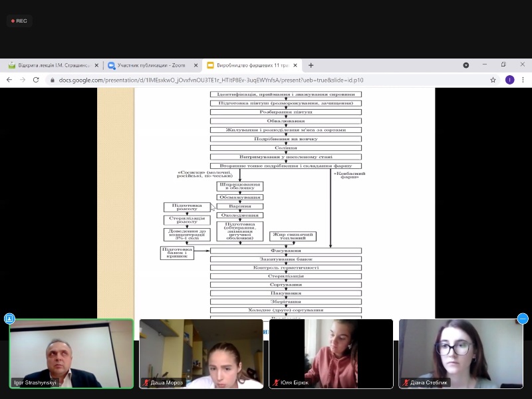The height and width of the screenshot is (399, 532).
Task: Select Даша Мороз's video tile
Action: pyautogui.click(x=201, y=354)
